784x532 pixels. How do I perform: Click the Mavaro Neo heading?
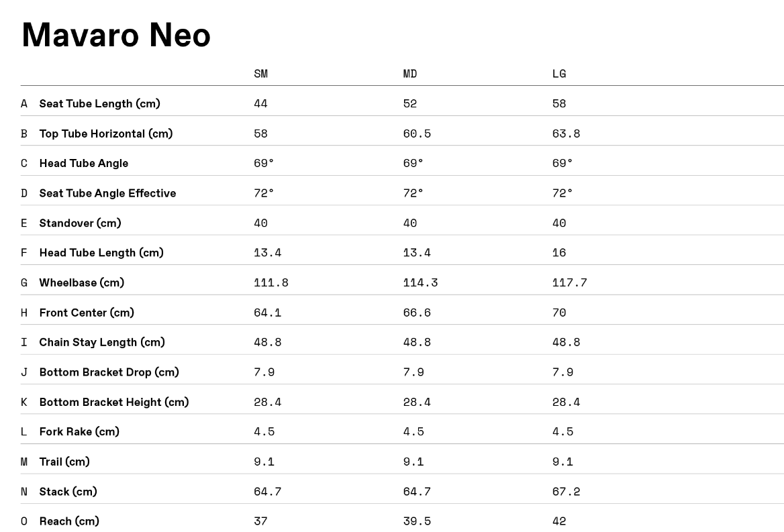[x=116, y=35]
